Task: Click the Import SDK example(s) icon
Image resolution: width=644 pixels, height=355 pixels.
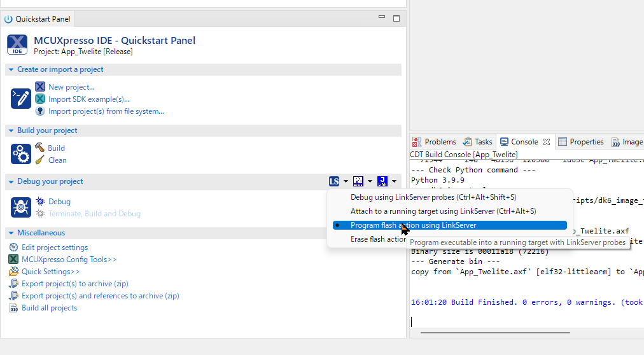Action: [x=40, y=99]
